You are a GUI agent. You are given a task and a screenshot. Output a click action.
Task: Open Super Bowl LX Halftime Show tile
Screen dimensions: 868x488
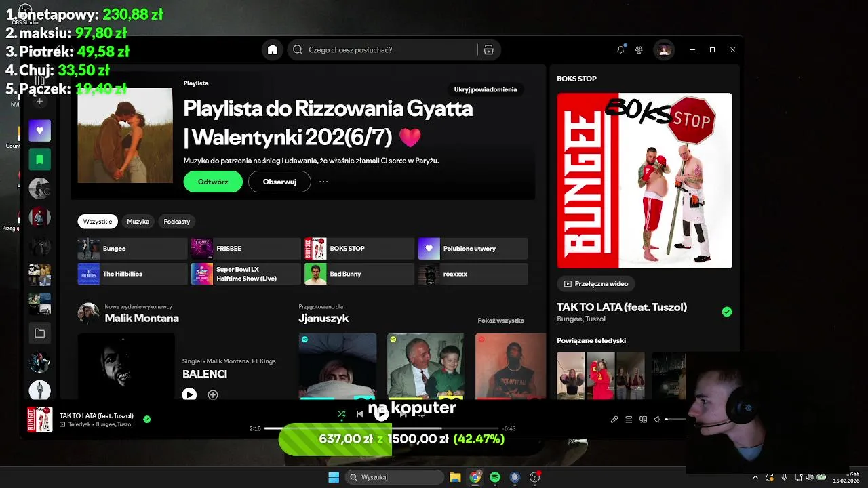pos(245,274)
